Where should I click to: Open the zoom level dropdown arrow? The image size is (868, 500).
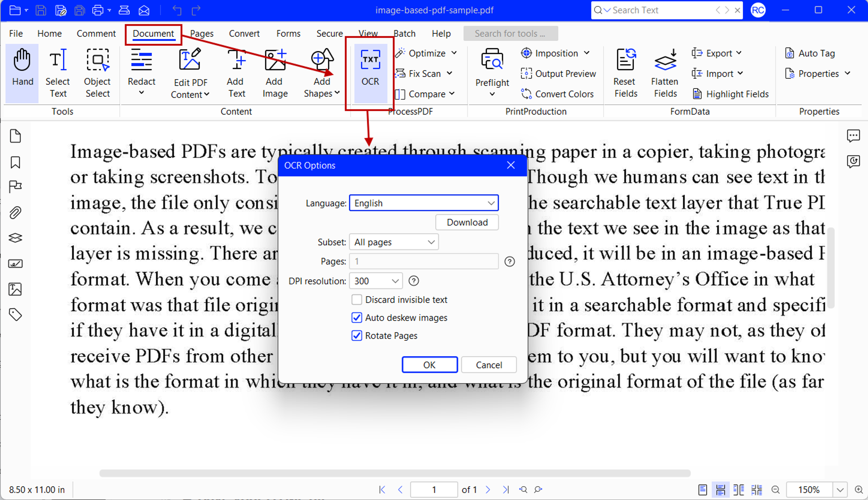click(840, 490)
